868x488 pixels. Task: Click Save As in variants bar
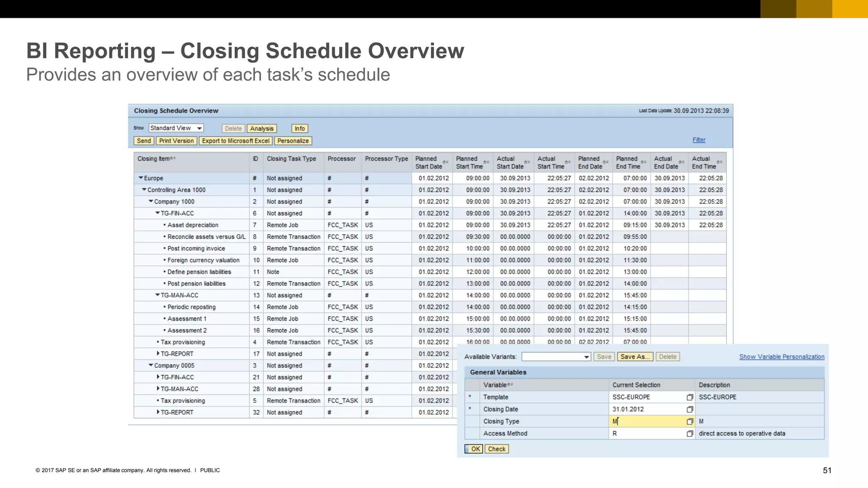click(635, 357)
